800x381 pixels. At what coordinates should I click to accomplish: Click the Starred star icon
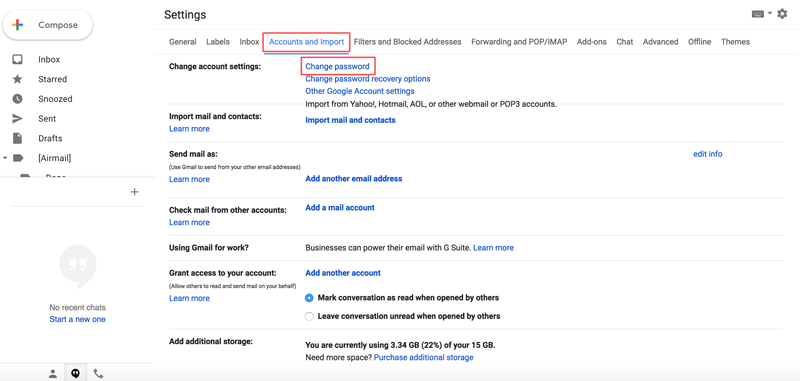[x=17, y=79]
